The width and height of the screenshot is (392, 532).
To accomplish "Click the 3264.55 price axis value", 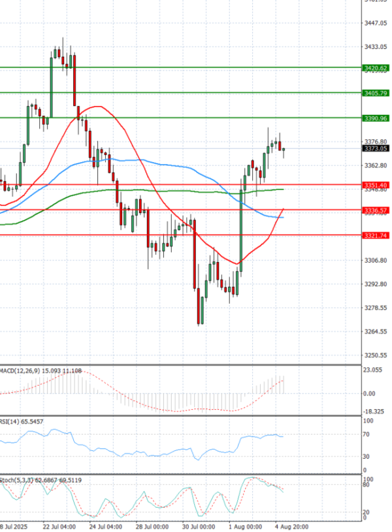I will pos(376,332).
